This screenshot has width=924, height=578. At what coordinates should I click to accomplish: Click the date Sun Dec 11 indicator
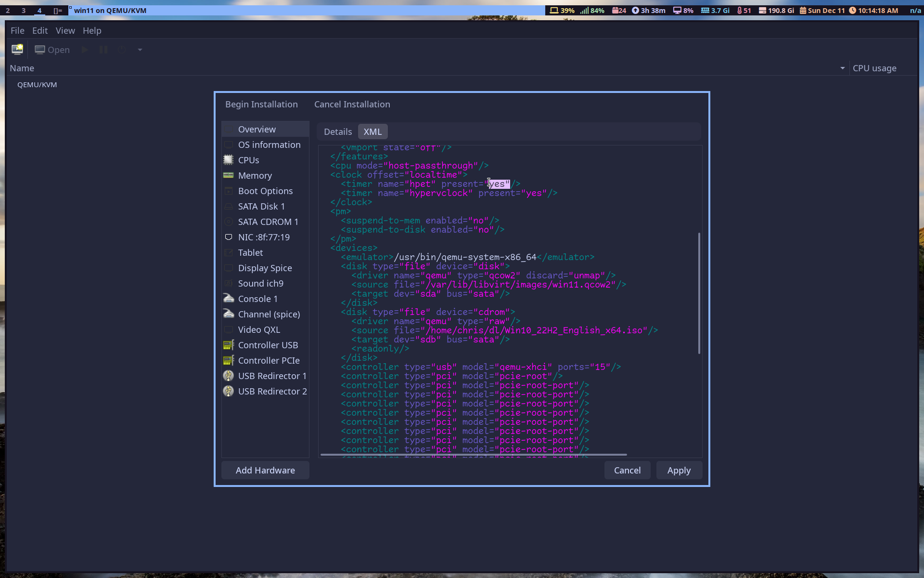[822, 11]
